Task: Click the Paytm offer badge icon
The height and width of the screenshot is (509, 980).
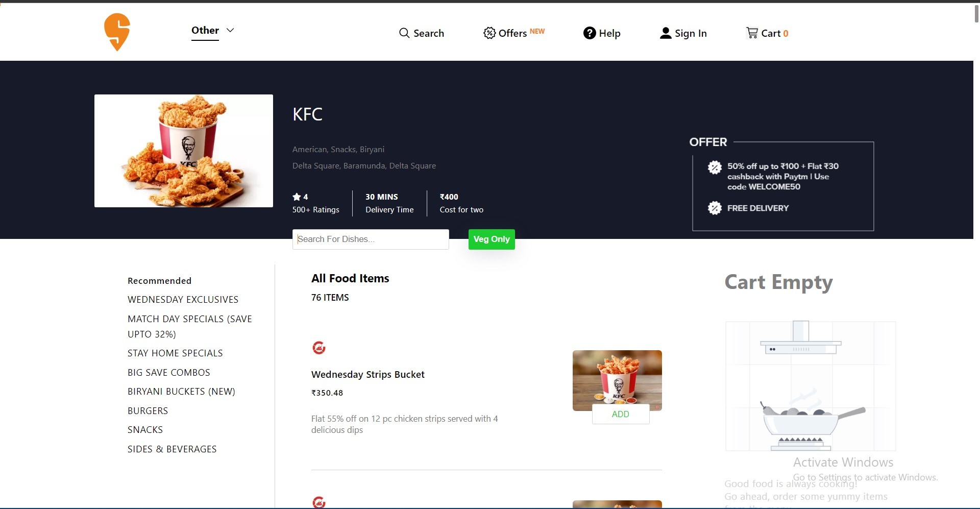Action: (715, 167)
